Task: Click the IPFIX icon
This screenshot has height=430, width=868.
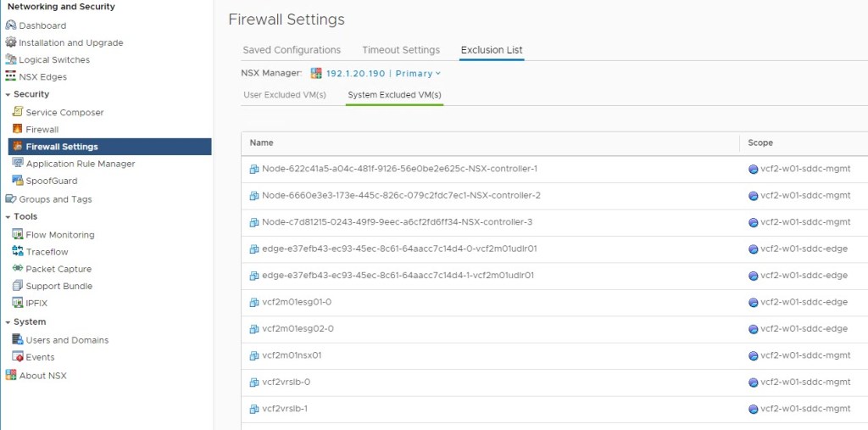Action: pyautogui.click(x=18, y=303)
